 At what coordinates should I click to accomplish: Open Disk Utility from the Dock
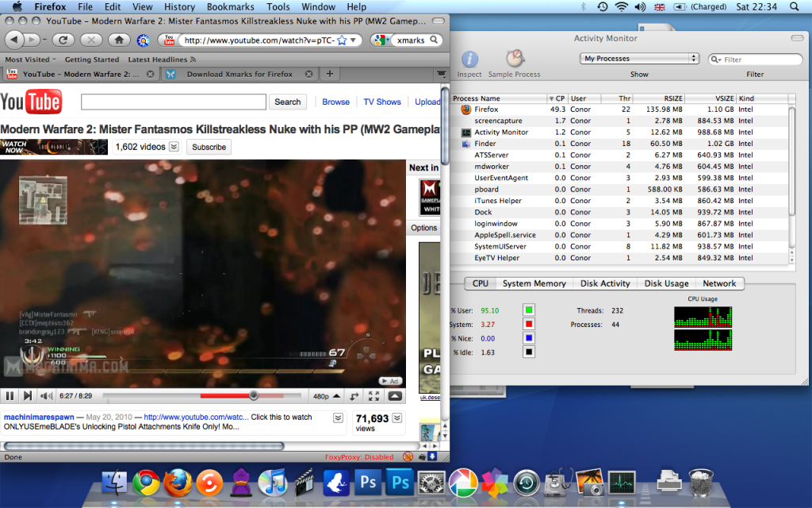tap(557, 483)
